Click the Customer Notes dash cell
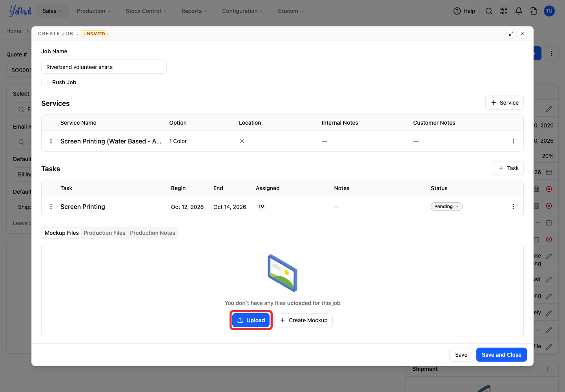This screenshot has width=565, height=392. pyautogui.click(x=416, y=141)
